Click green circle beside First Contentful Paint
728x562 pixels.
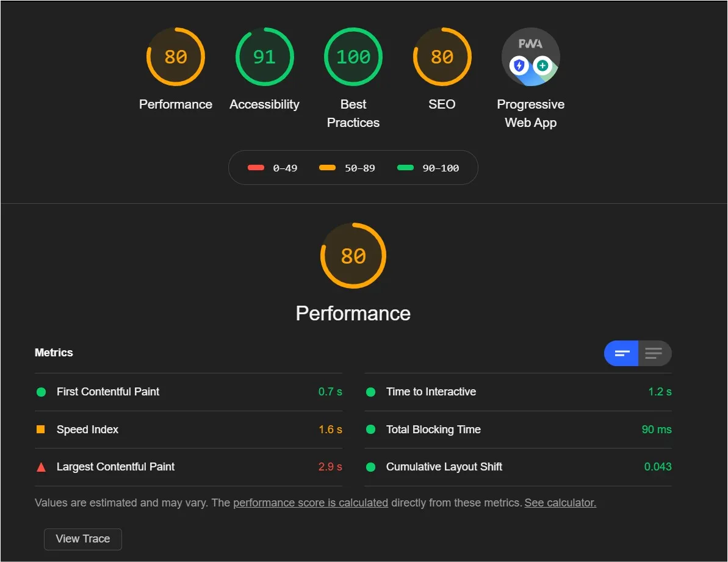[x=41, y=392]
